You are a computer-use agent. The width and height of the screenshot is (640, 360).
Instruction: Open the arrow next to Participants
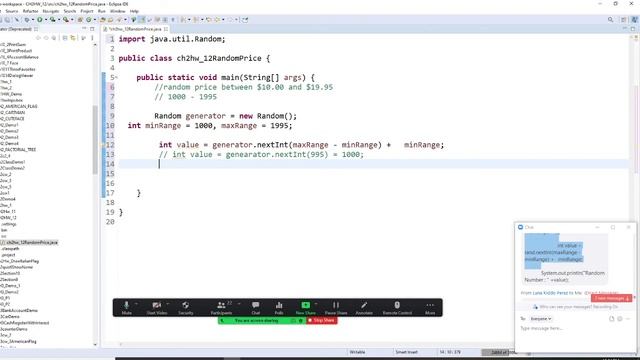pyautogui.click(x=239, y=304)
